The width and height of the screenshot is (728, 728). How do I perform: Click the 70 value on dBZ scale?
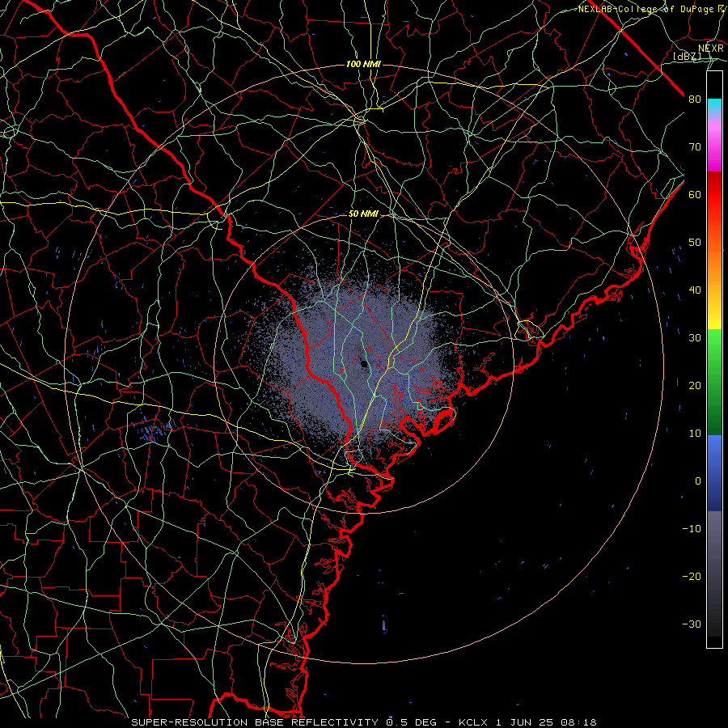click(695, 147)
